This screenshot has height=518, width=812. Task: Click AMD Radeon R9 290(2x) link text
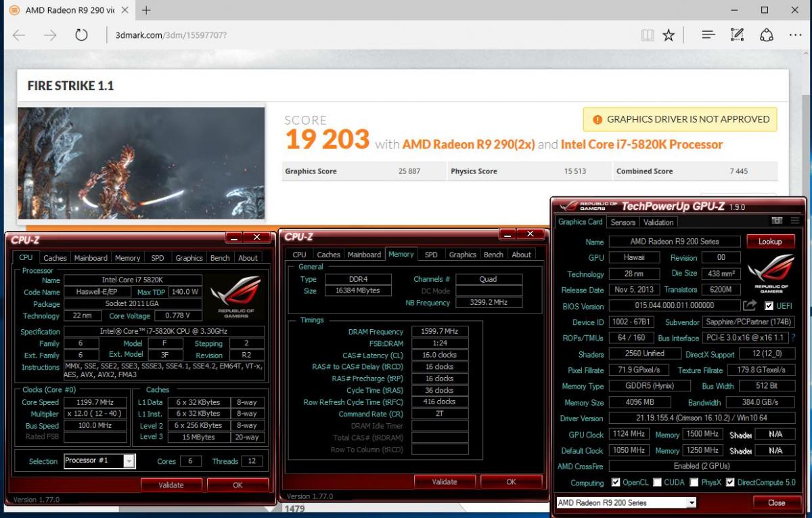click(x=469, y=144)
